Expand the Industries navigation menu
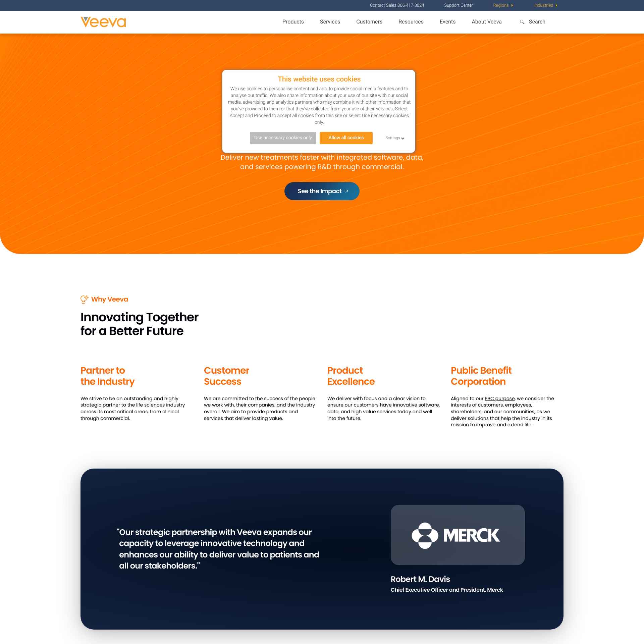The image size is (644, 644). [x=545, y=5]
